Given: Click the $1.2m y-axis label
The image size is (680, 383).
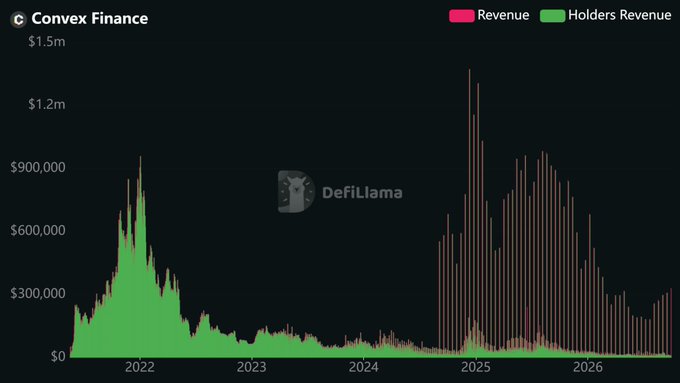Looking at the screenshot, I should pyautogui.click(x=47, y=105).
